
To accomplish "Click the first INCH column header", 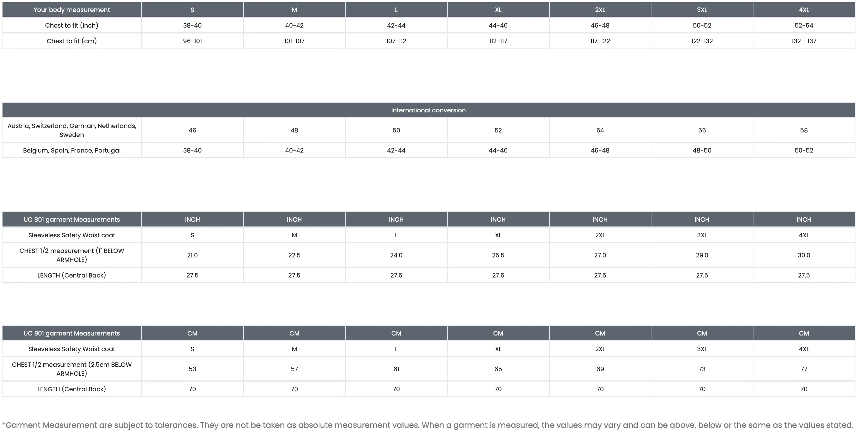I will coord(192,219).
